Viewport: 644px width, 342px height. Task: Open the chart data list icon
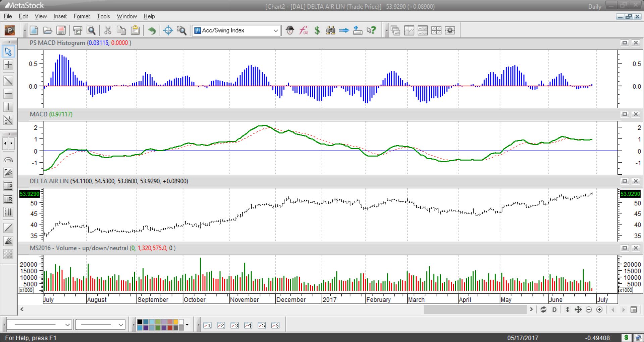[x=634, y=309]
